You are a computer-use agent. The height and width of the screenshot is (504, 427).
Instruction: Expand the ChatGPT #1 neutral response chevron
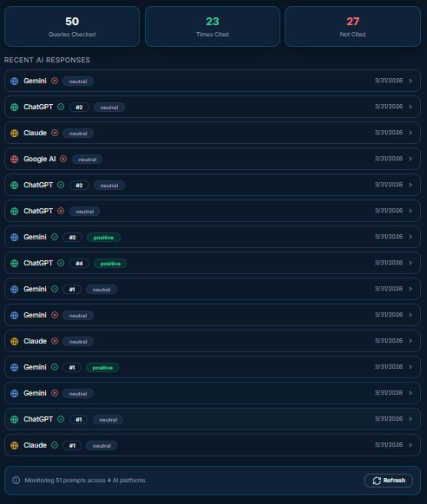pyautogui.click(x=411, y=419)
